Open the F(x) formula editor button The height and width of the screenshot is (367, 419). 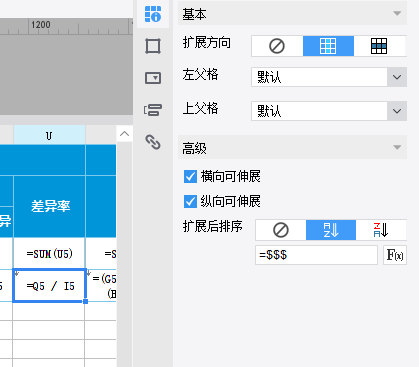(395, 255)
